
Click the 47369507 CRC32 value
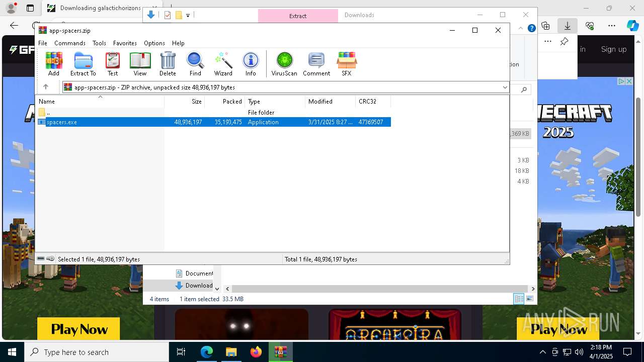[371, 122]
